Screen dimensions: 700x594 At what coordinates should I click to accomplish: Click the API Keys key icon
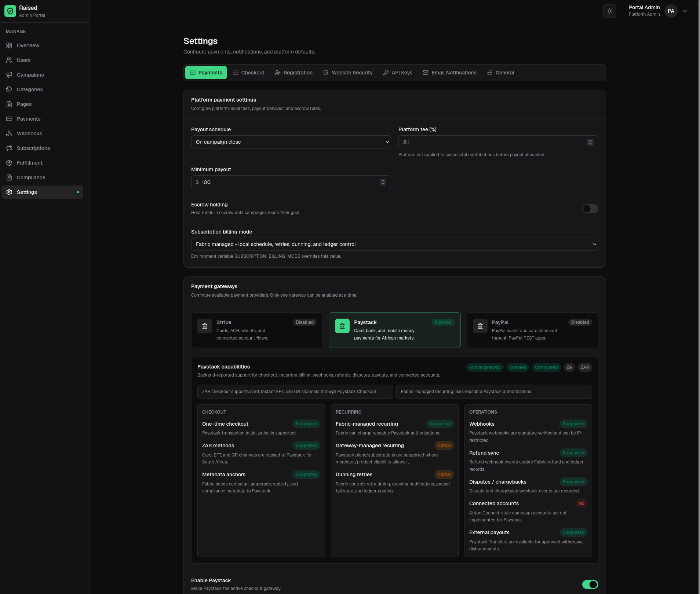(x=386, y=73)
